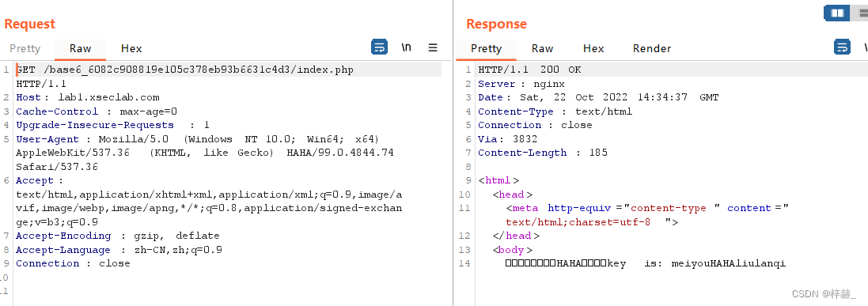This screenshot has width=868, height=306.
Task: Click the opening <html> tag in response
Action: coord(498,180)
